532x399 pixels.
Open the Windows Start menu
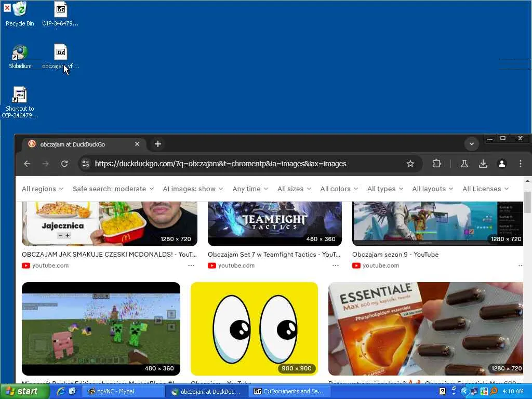24,392
